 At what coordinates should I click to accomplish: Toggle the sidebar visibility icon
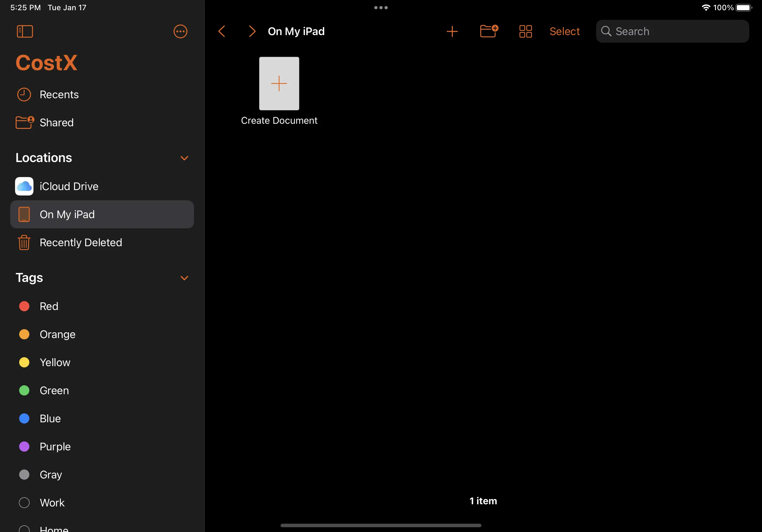[25, 31]
